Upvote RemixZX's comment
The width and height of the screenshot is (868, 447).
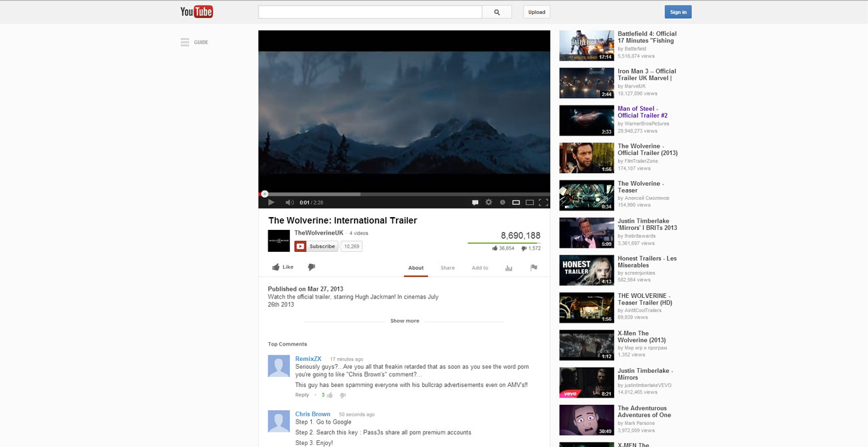(329, 395)
